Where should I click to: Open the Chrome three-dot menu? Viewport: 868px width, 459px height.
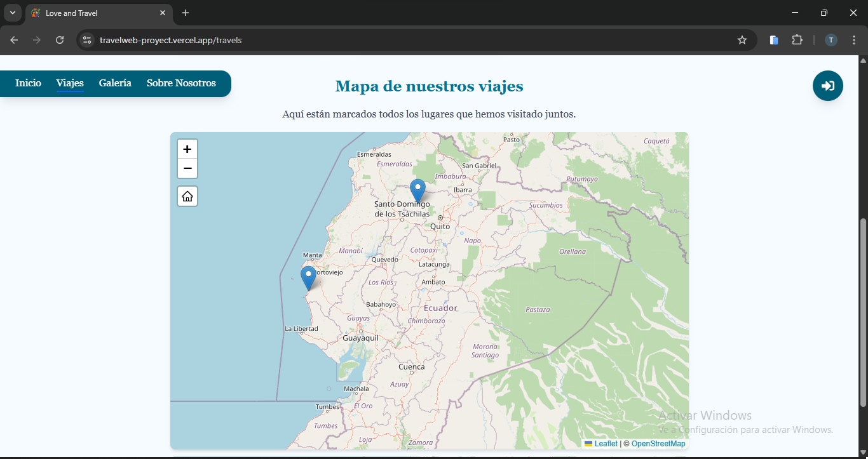(854, 40)
